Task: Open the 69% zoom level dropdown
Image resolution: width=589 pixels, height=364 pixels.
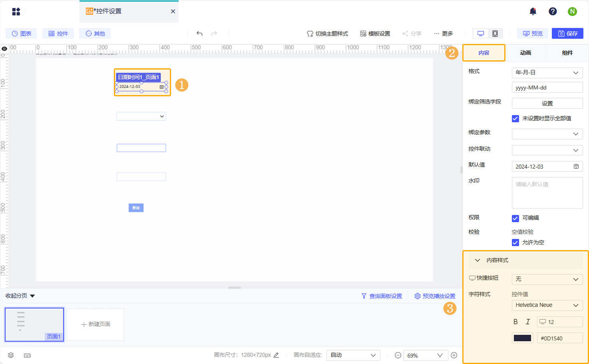Action: pyautogui.click(x=425, y=355)
